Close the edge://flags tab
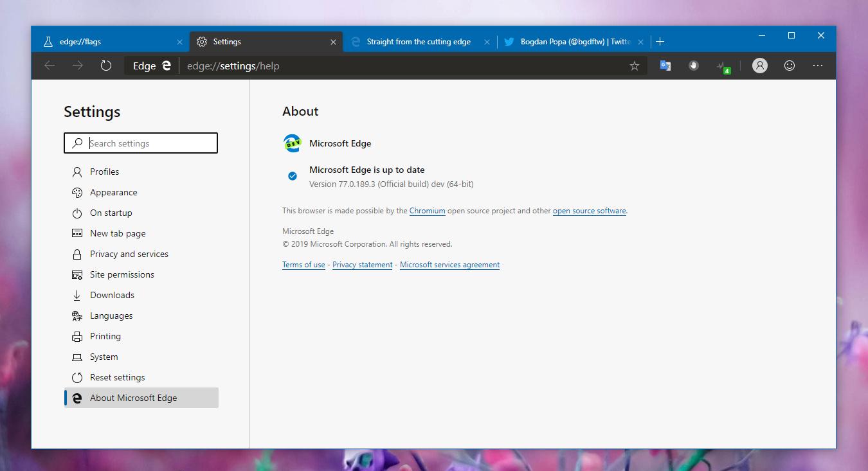The height and width of the screenshot is (471, 868). tap(180, 42)
